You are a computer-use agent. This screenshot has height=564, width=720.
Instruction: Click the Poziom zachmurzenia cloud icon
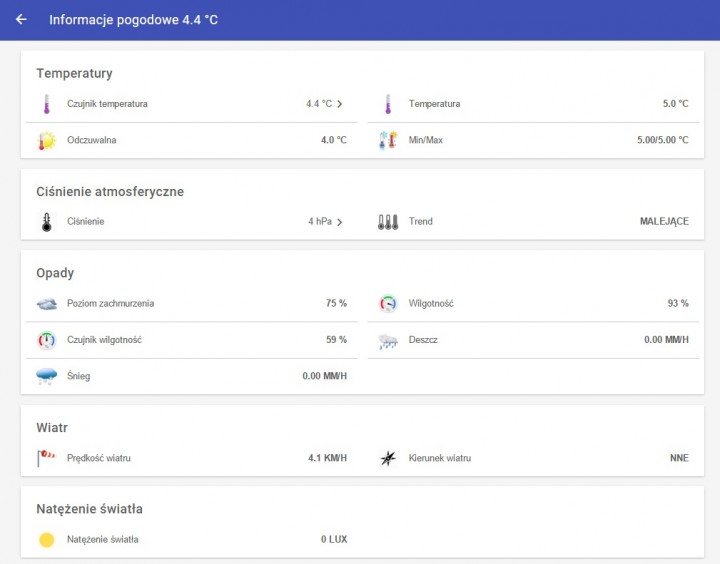tap(46, 304)
